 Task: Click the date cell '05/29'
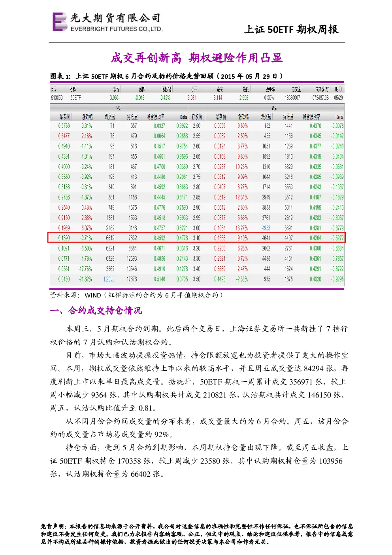tap(339, 98)
